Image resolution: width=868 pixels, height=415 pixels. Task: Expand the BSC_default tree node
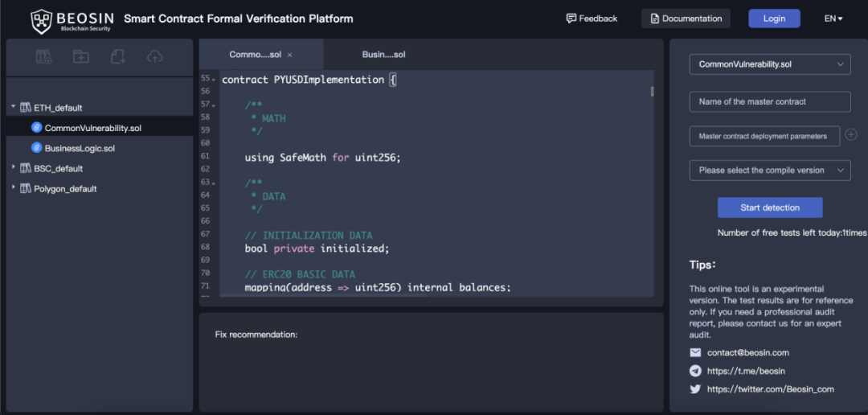[14, 167]
